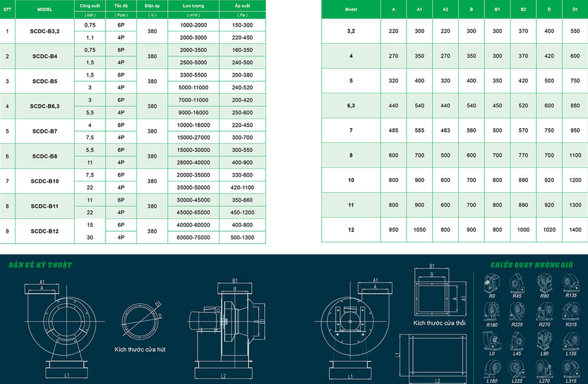Click the airflow value '60000-75000'

pyautogui.click(x=193, y=237)
